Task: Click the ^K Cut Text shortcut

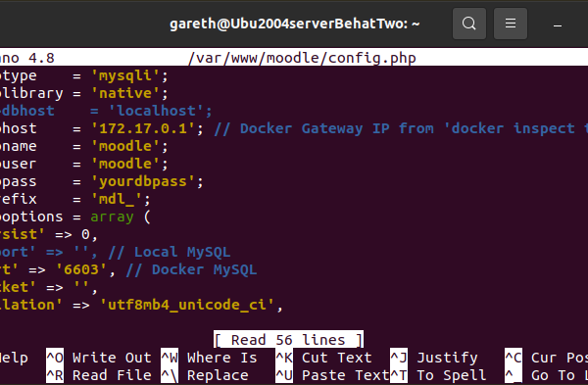Action: 323,358
